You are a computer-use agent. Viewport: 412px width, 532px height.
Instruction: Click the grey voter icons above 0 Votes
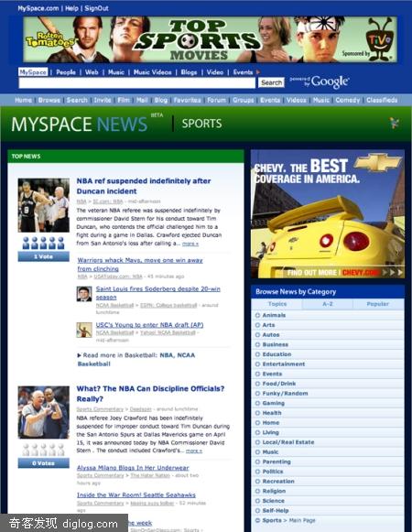click(43, 450)
